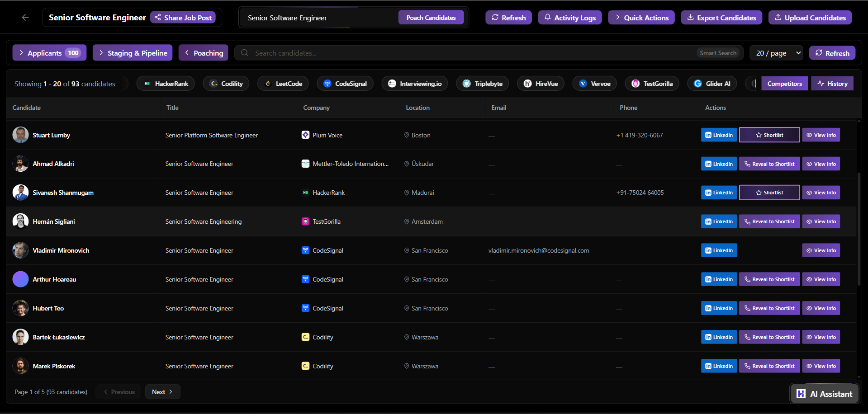868x414 pixels.
Task: Toggle the Interviewing.io filter chip
Action: (x=415, y=84)
